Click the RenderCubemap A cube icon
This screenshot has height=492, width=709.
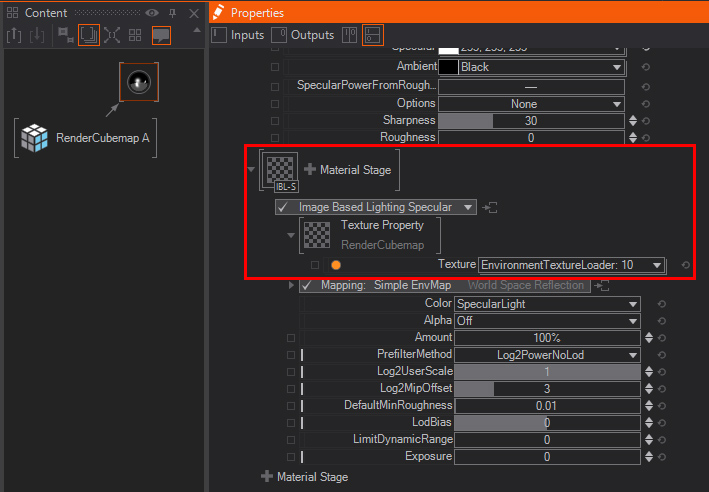[x=36, y=138]
